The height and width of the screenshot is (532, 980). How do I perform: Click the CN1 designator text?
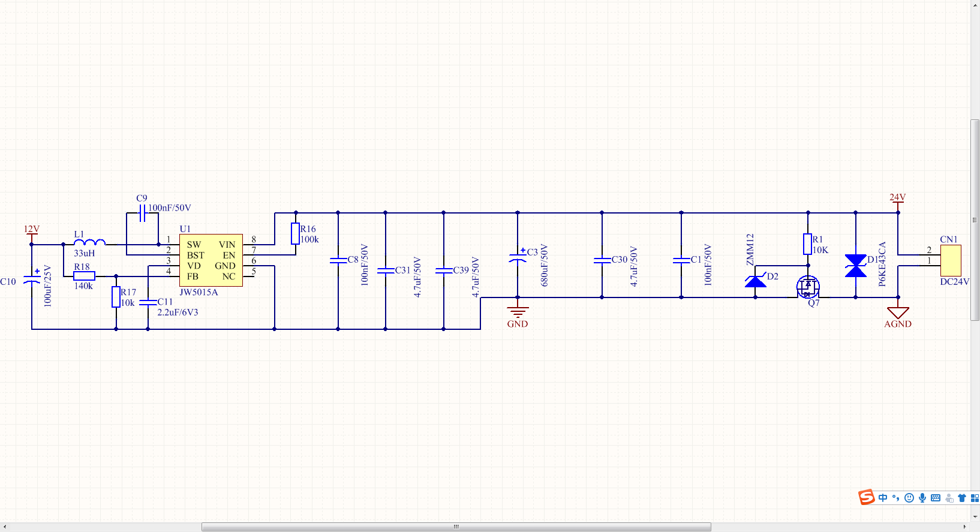coord(949,239)
